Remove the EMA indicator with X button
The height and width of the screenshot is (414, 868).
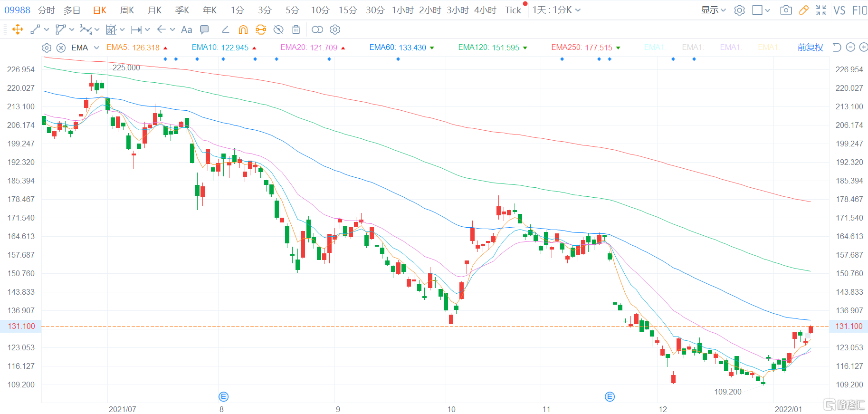(x=61, y=48)
